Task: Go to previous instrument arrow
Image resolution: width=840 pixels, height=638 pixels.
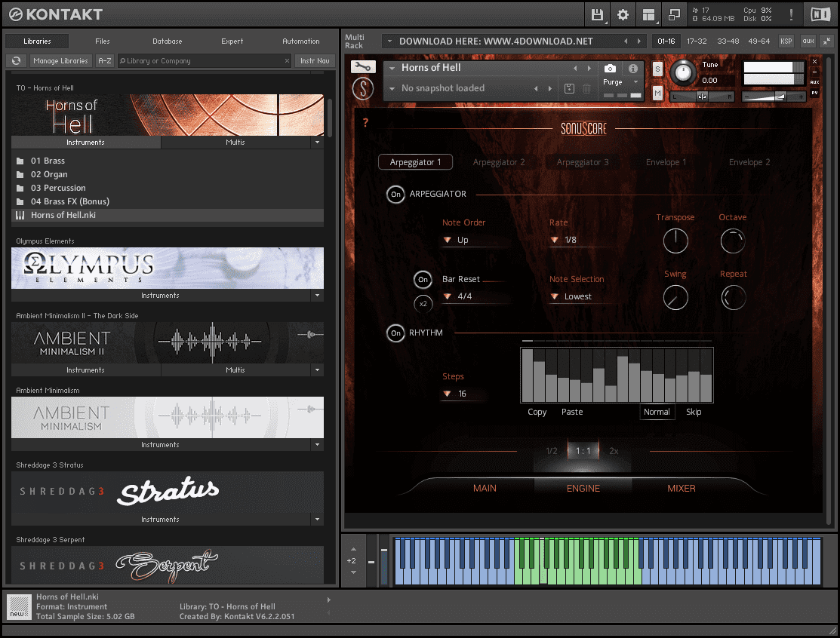Action: pos(575,69)
